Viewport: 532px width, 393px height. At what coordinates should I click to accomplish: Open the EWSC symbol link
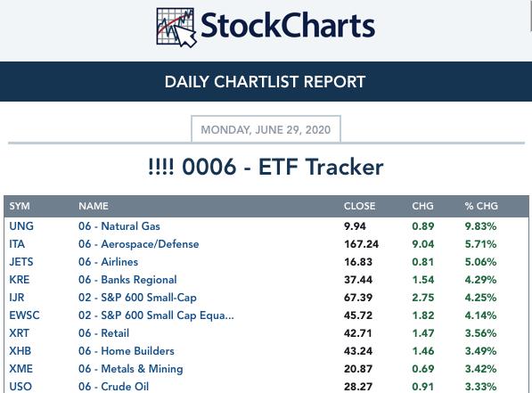pos(24,315)
